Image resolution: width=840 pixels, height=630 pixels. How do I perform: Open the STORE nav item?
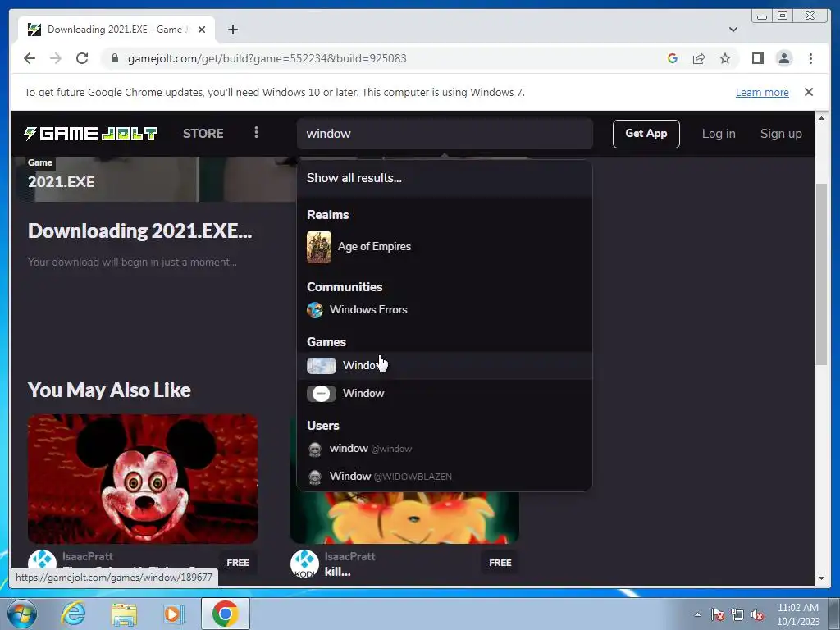click(x=203, y=134)
